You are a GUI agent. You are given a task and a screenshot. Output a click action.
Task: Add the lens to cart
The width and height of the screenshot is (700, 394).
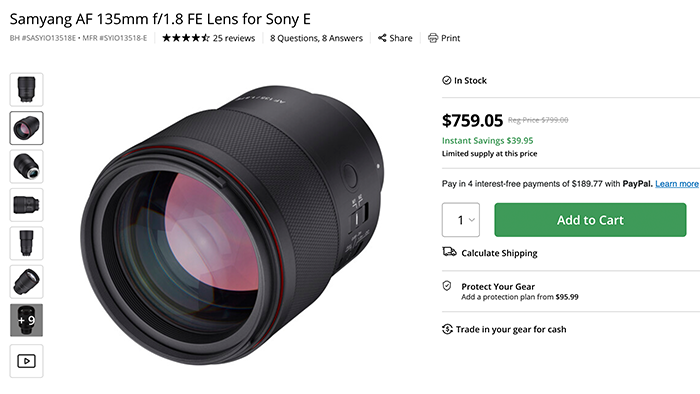point(590,220)
